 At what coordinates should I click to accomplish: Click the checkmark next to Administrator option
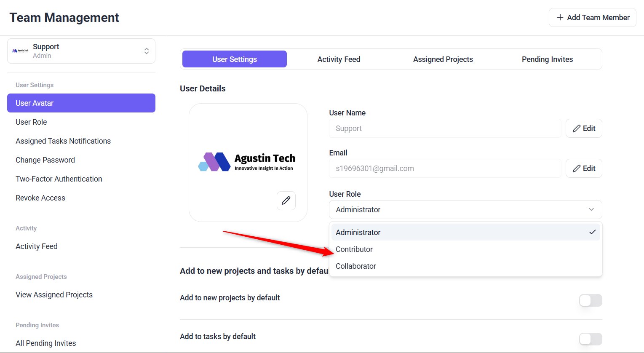pos(592,232)
